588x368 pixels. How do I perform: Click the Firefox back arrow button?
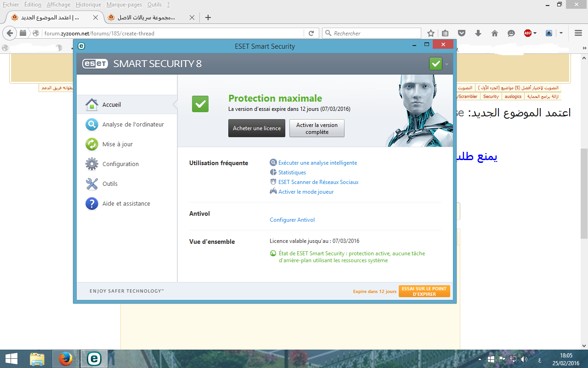click(10, 33)
